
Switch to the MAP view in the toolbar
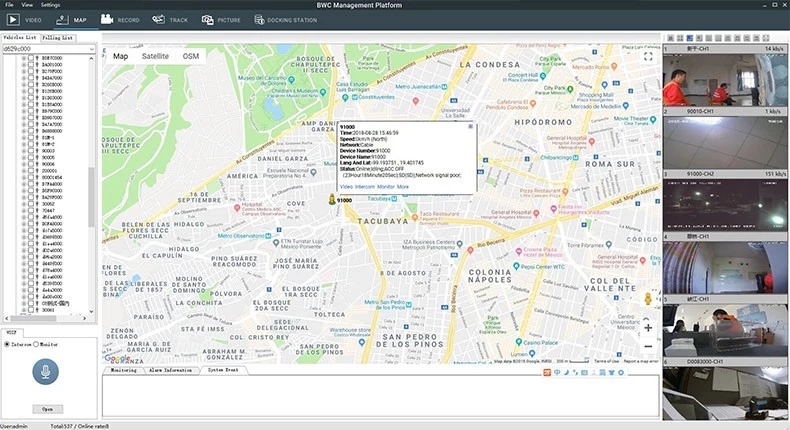pos(71,20)
